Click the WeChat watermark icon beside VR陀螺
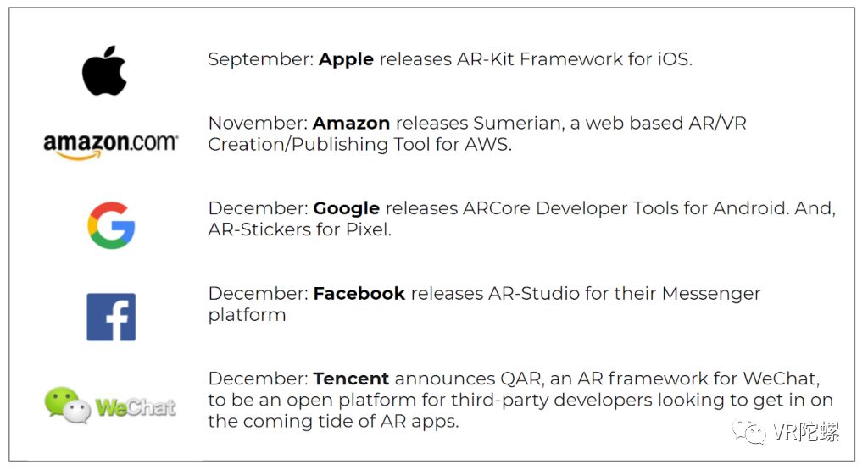This screenshot has height=470, width=868. click(749, 431)
